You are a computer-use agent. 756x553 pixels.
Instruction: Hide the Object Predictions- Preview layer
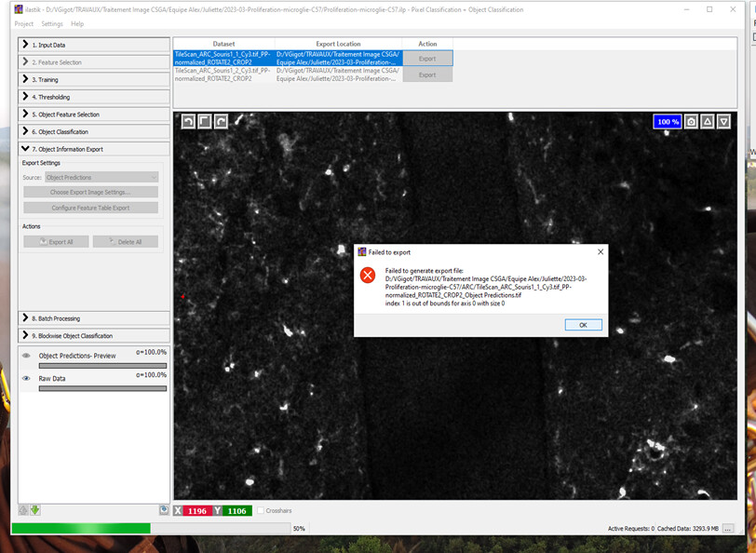point(26,356)
